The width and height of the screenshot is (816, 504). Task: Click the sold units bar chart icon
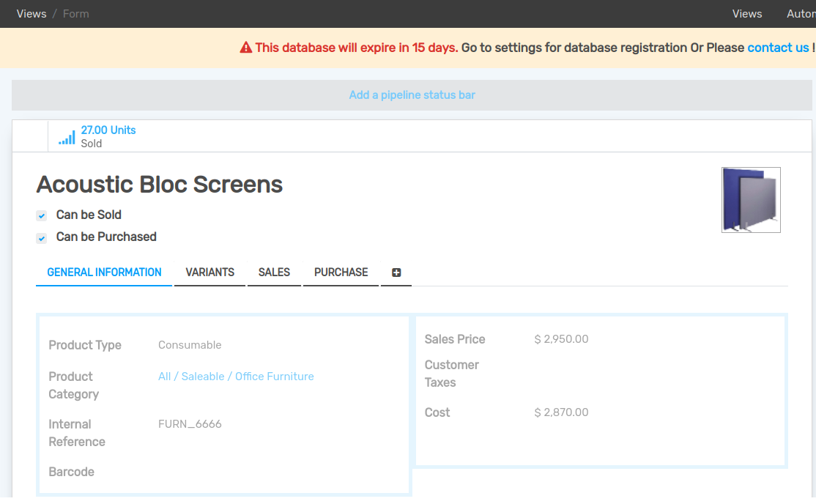coord(67,137)
